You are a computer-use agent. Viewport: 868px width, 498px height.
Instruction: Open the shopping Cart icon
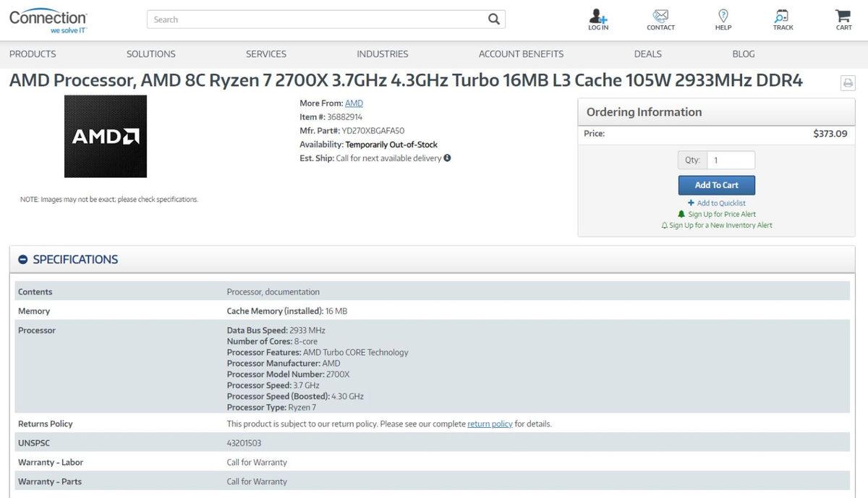[x=842, y=16]
